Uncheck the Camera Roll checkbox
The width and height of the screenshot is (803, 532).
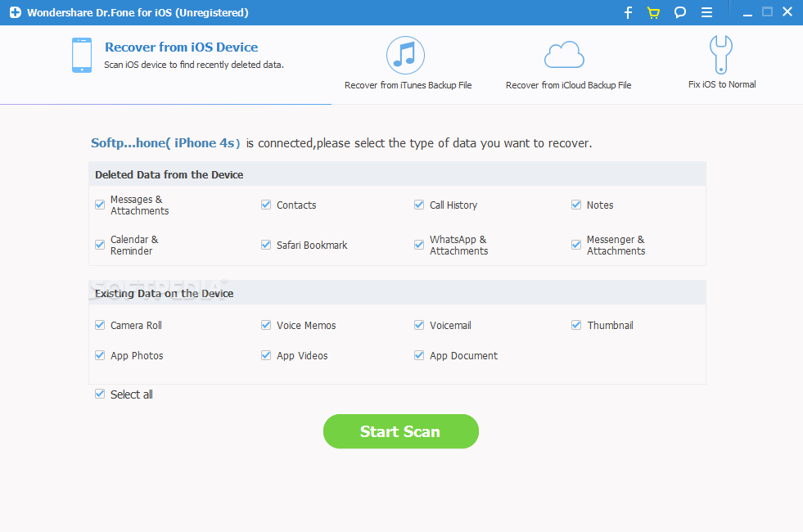point(100,325)
